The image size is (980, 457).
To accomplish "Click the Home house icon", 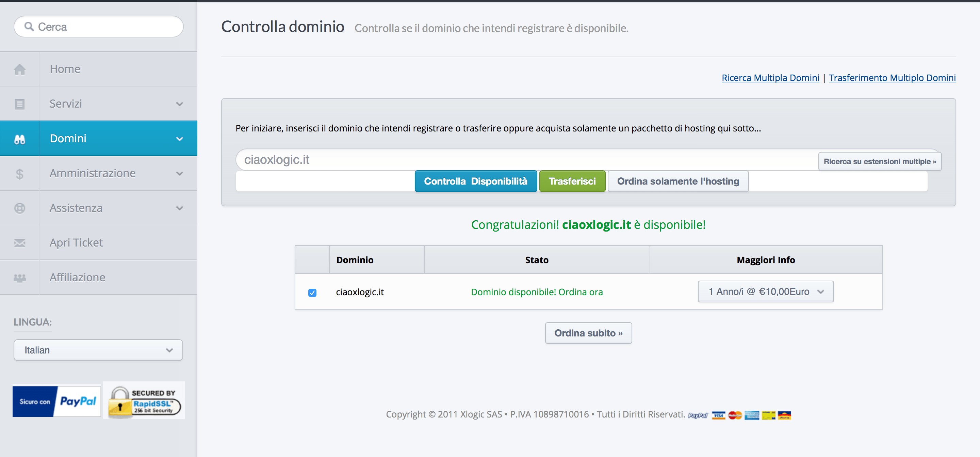I will 19,69.
